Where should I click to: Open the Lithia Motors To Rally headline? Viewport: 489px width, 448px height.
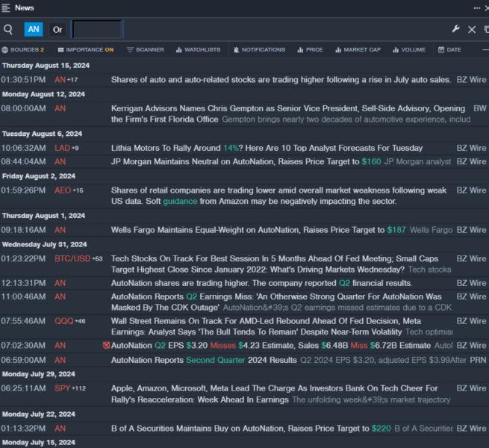point(267,148)
